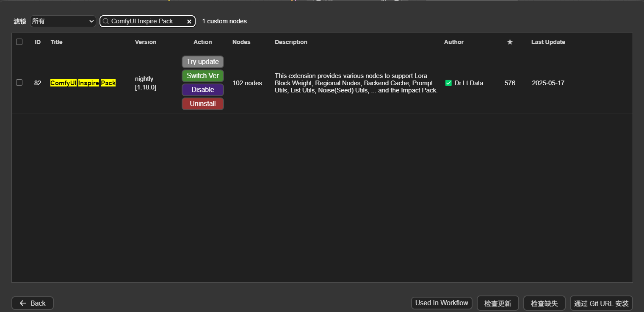Click the Switch Ver button
This screenshot has width=644, height=312.
203,76
